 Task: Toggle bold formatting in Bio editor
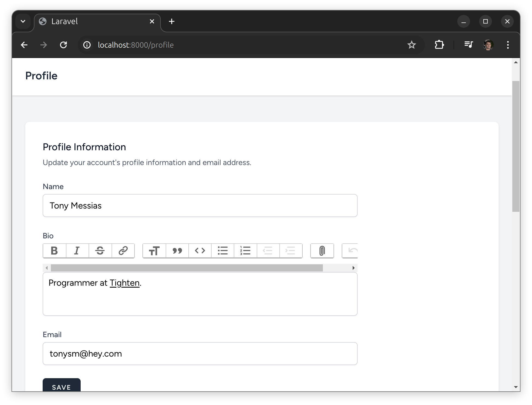tap(54, 251)
